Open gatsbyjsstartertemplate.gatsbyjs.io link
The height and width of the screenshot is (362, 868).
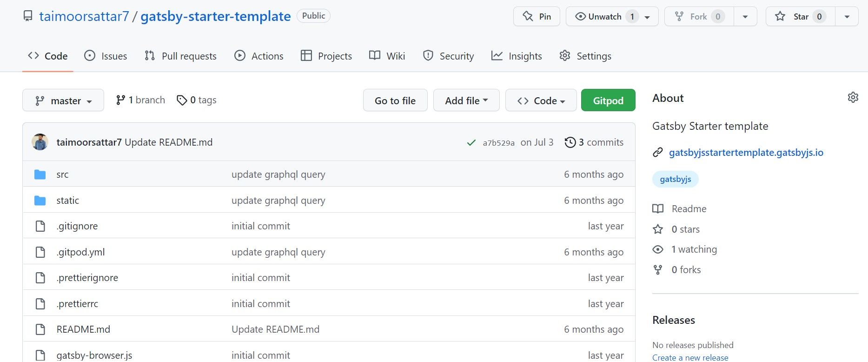click(746, 153)
